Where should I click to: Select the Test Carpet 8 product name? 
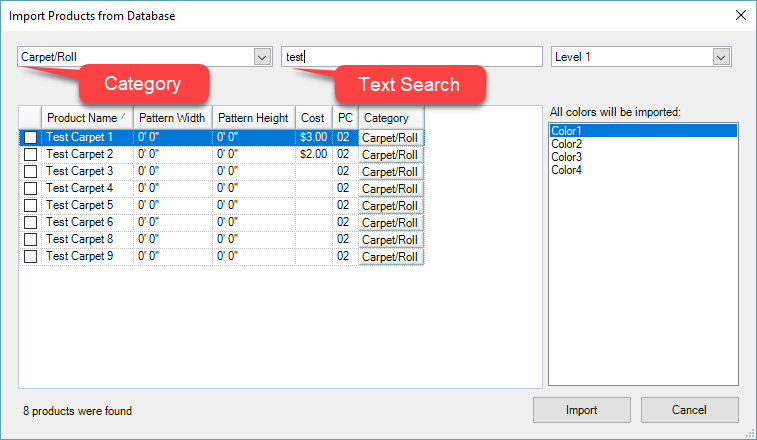click(80, 239)
